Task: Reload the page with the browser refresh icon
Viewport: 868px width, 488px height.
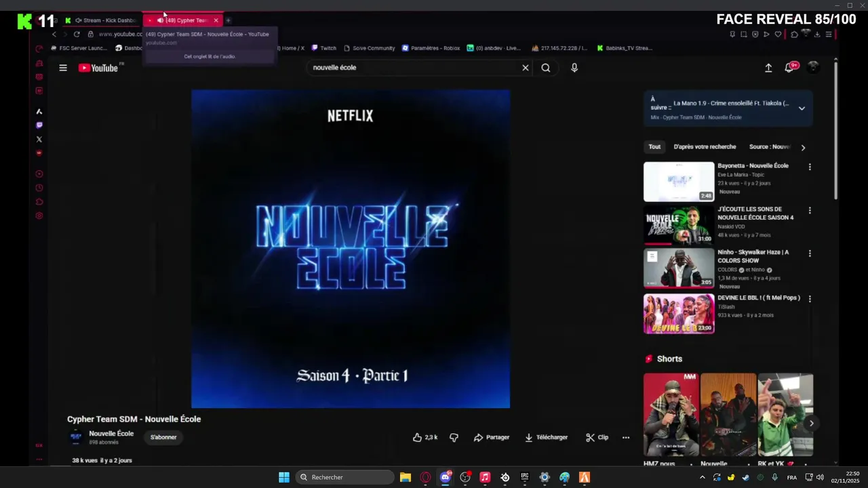Action: click(77, 34)
